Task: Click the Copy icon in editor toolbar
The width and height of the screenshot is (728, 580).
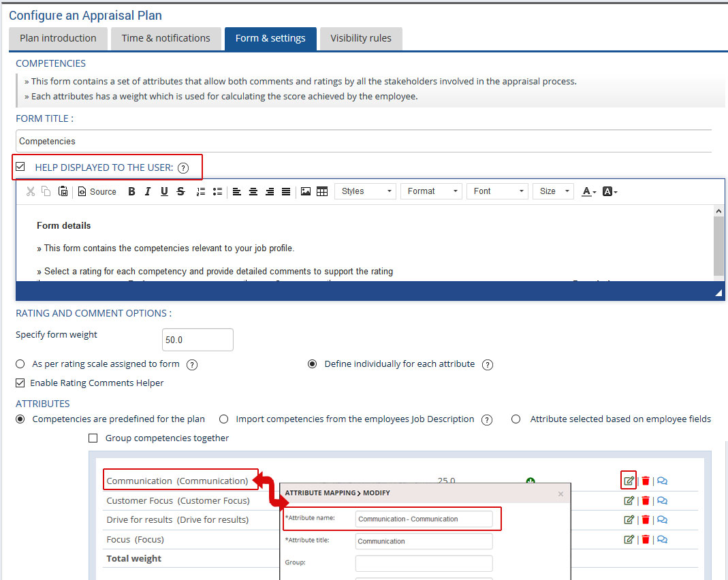Action: (46, 191)
